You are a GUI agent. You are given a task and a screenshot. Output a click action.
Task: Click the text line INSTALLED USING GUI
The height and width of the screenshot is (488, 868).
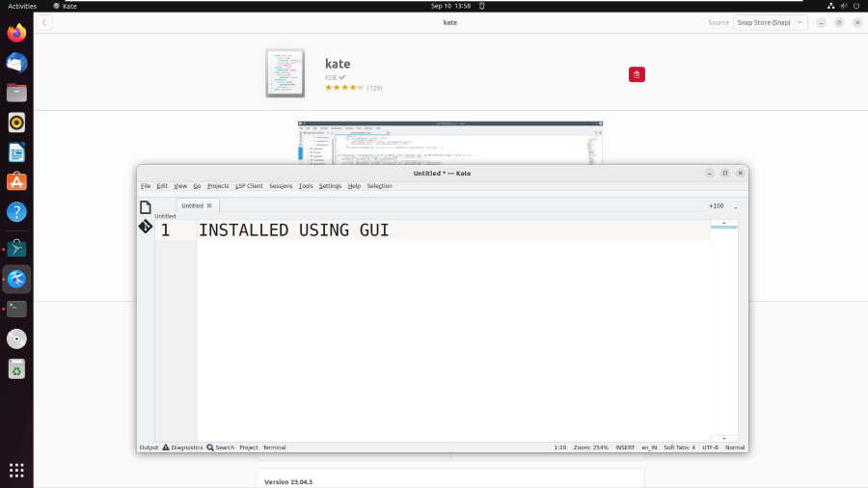(x=294, y=230)
